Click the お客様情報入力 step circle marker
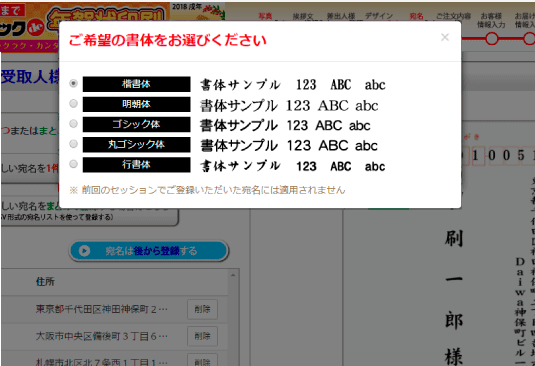Viewport: 535px width, 366px height. pos(492,39)
